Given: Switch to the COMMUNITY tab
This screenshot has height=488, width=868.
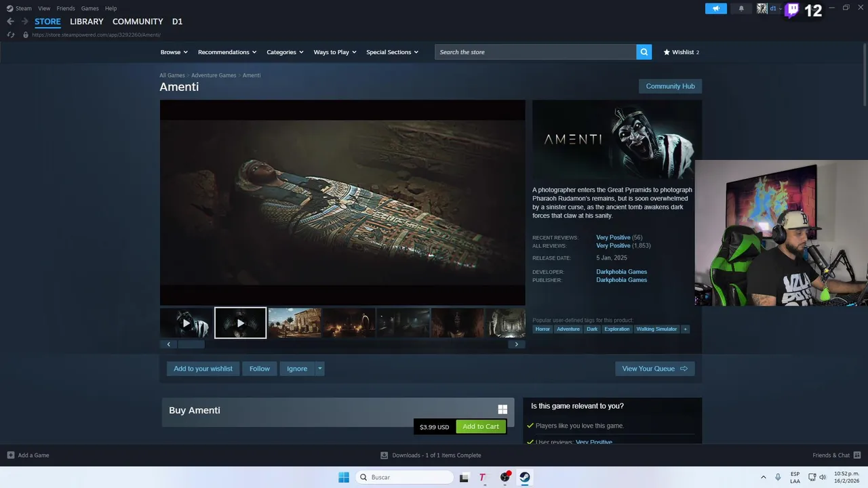Looking at the screenshot, I should (138, 22).
